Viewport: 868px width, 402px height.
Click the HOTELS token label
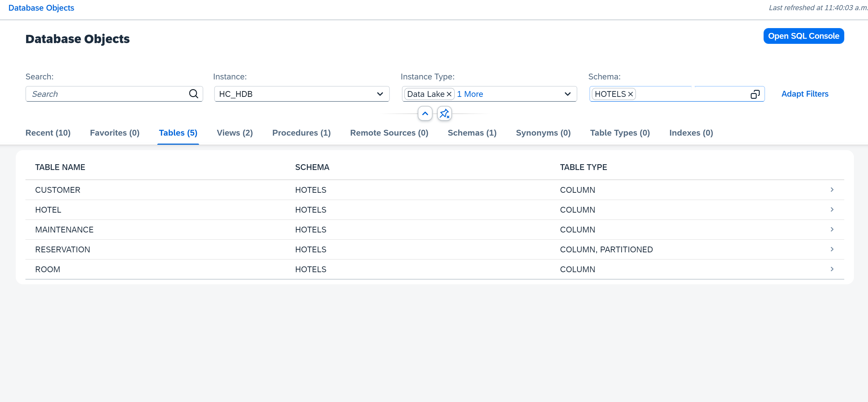(610, 94)
